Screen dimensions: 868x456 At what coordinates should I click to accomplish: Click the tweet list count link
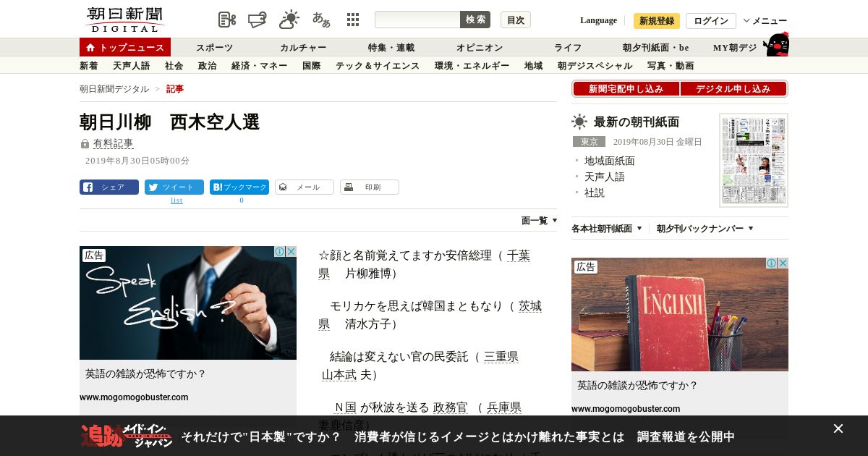[176, 200]
